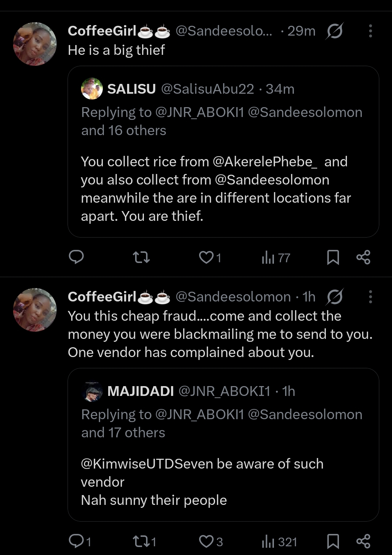Repost the "cheap fraud" post
Screen dimensions: 392x555
coord(141,542)
